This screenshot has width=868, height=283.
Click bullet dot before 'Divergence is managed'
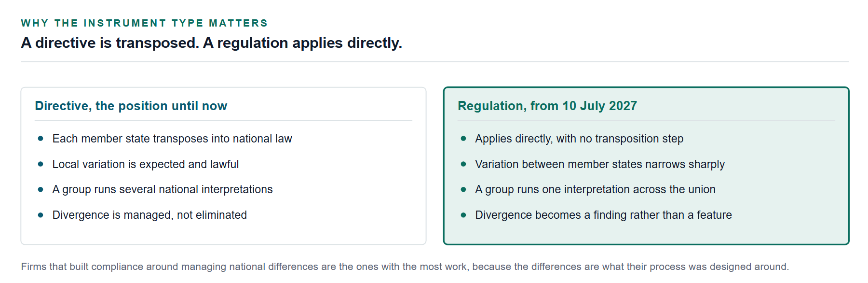(x=41, y=215)
